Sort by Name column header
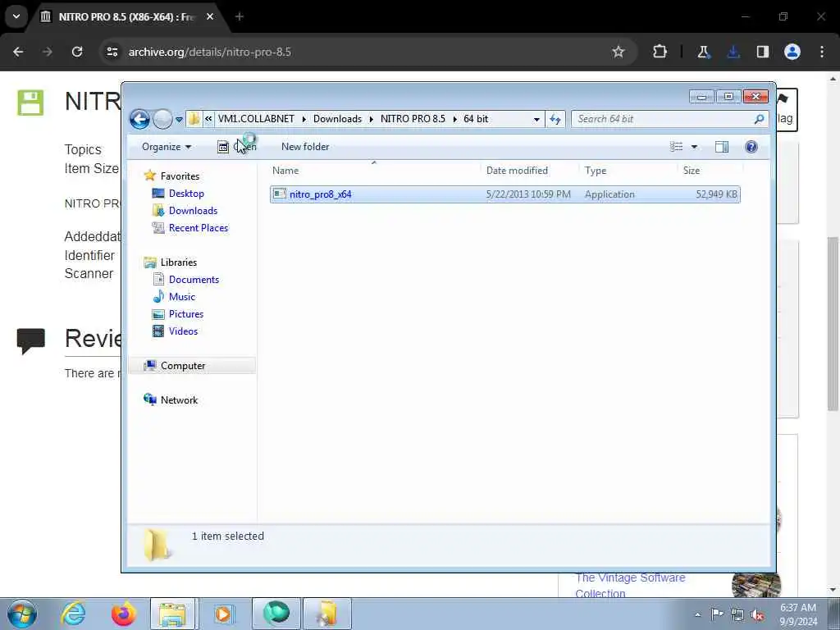 285,171
